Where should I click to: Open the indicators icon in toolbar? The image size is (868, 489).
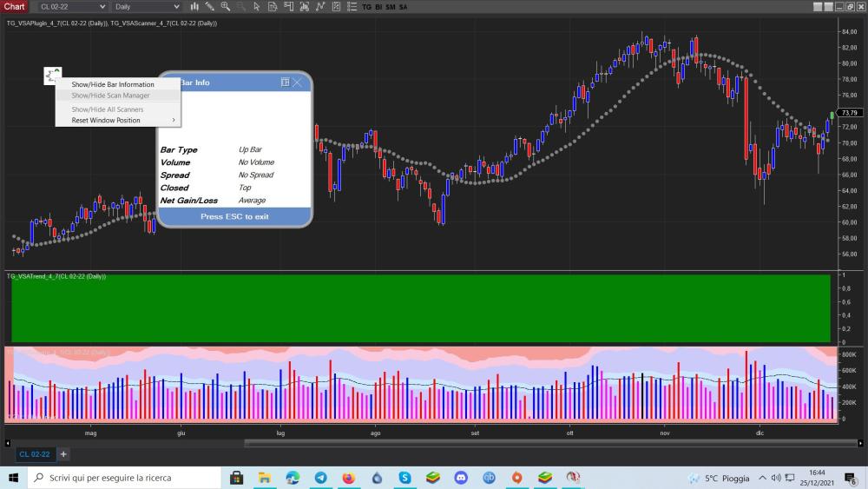coord(320,7)
